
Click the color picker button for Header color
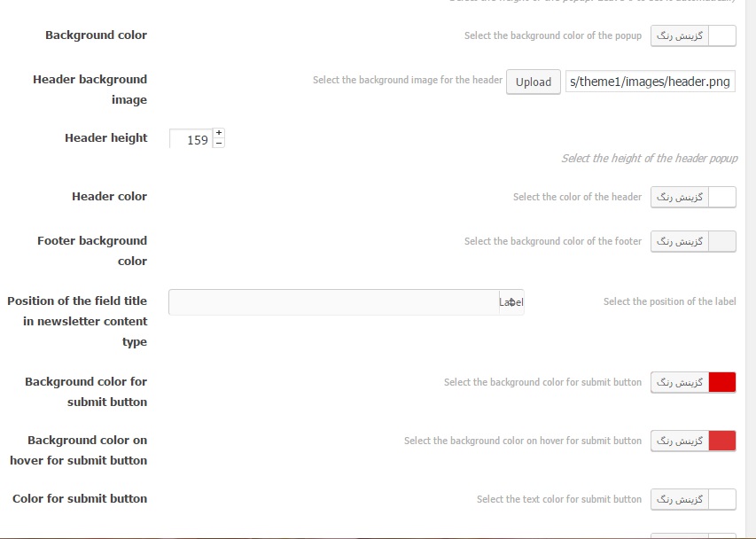click(x=680, y=197)
